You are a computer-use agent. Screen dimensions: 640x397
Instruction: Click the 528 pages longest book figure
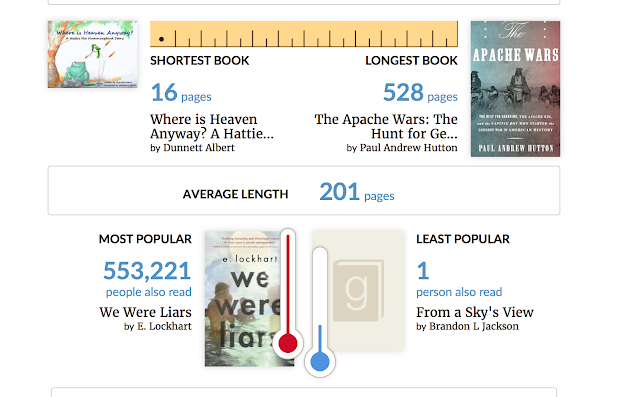(420, 93)
